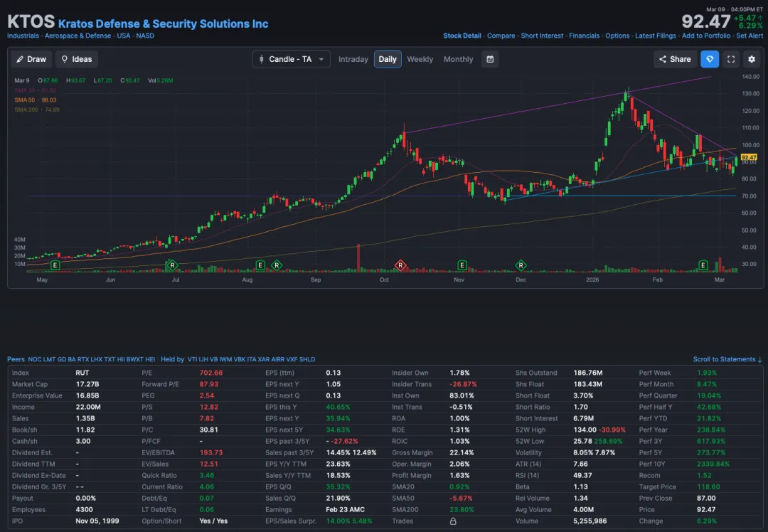The image size is (768, 532).
Task: Click the yellow 92.47 price tag on the axis
Action: click(749, 157)
